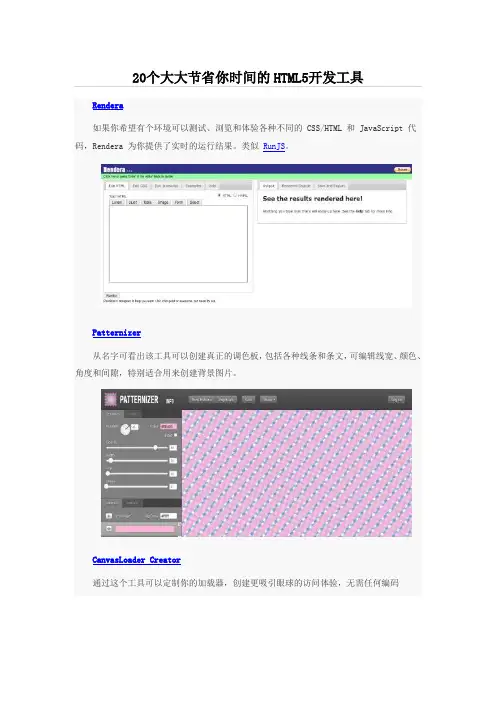The width and height of the screenshot is (496, 702).
Task: Click the Offset value field
Action: tap(173, 487)
